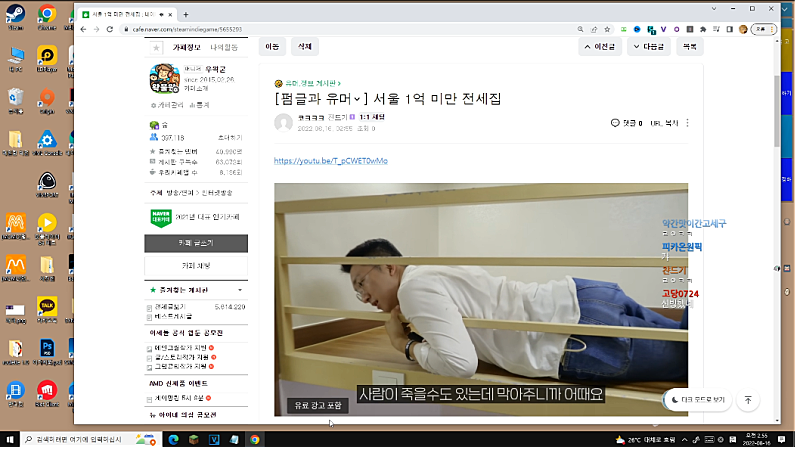The width and height of the screenshot is (800, 450).
Task: Click the URL 복사 link
Action: point(664,123)
